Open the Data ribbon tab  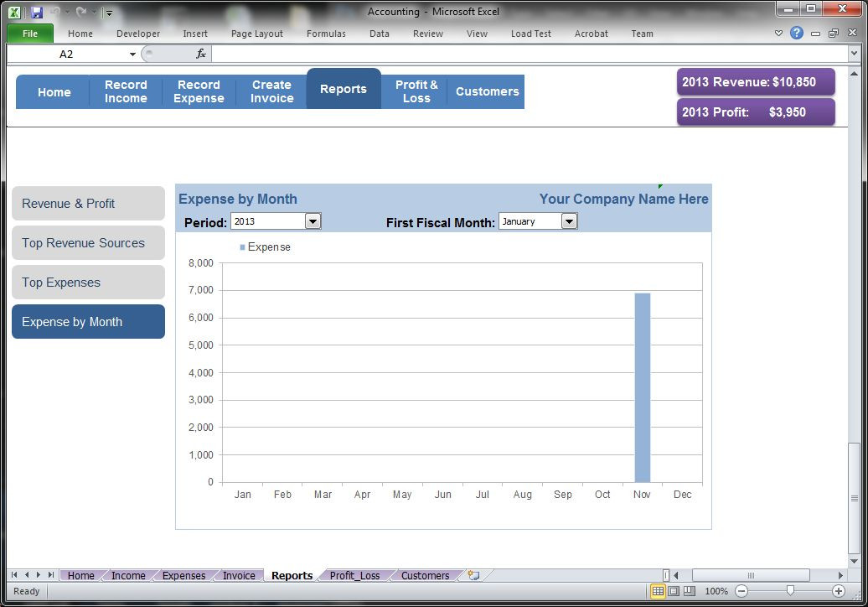(x=380, y=34)
